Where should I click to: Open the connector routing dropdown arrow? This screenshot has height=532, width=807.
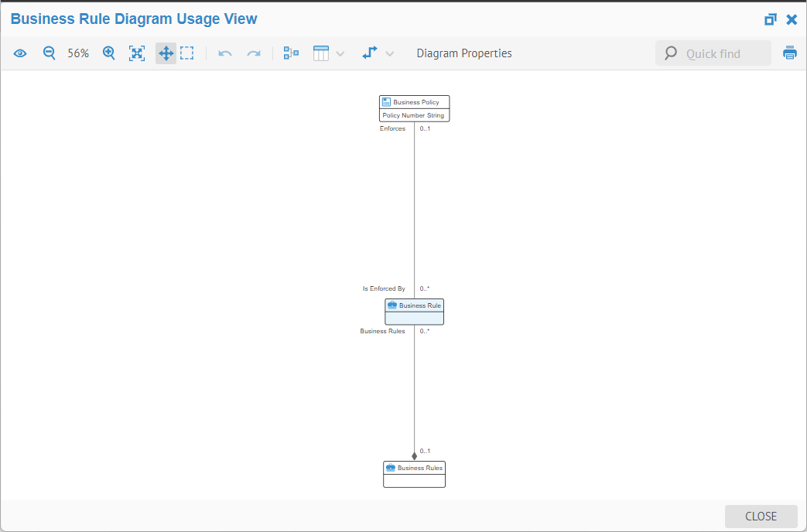pyautogui.click(x=390, y=53)
